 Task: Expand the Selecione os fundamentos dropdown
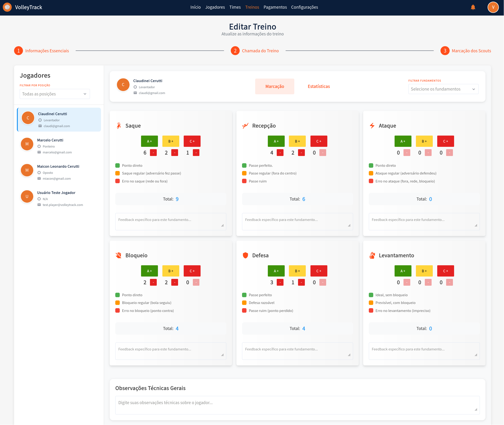tap(443, 89)
